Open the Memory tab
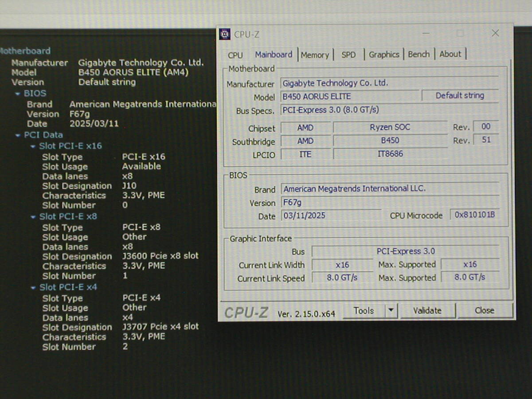The image size is (532, 399). tap(315, 55)
